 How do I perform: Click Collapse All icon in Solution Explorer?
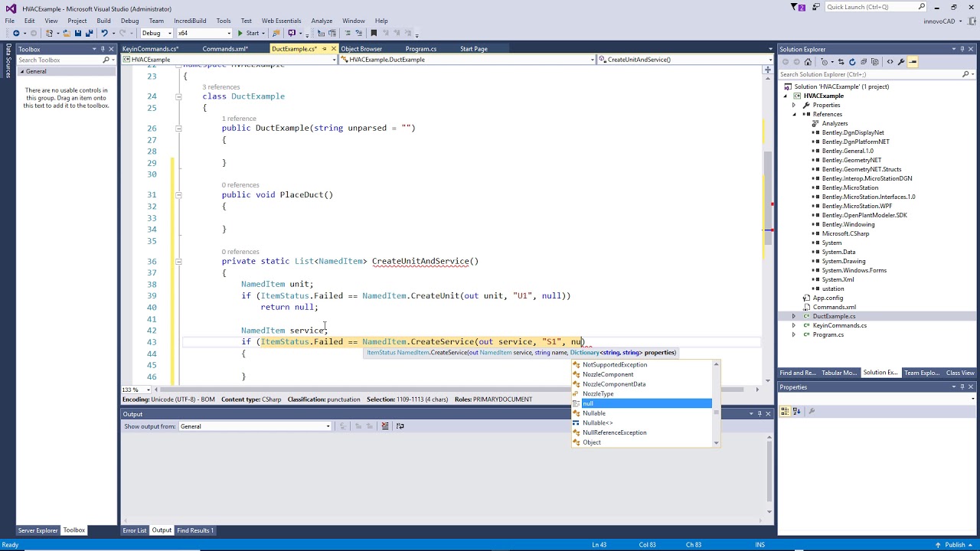(x=864, y=62)
